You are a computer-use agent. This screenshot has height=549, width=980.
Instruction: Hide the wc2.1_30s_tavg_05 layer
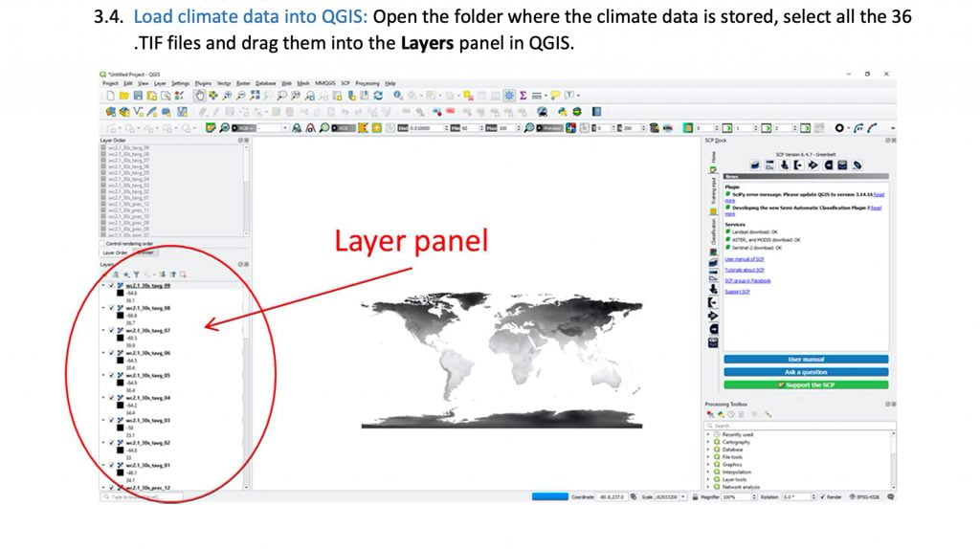tap(111, 376)
